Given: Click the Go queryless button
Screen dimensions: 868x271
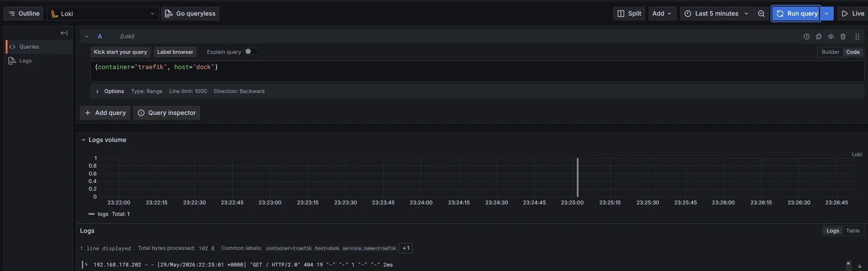Looking at the screenshot, I should [x=190, y=14].
